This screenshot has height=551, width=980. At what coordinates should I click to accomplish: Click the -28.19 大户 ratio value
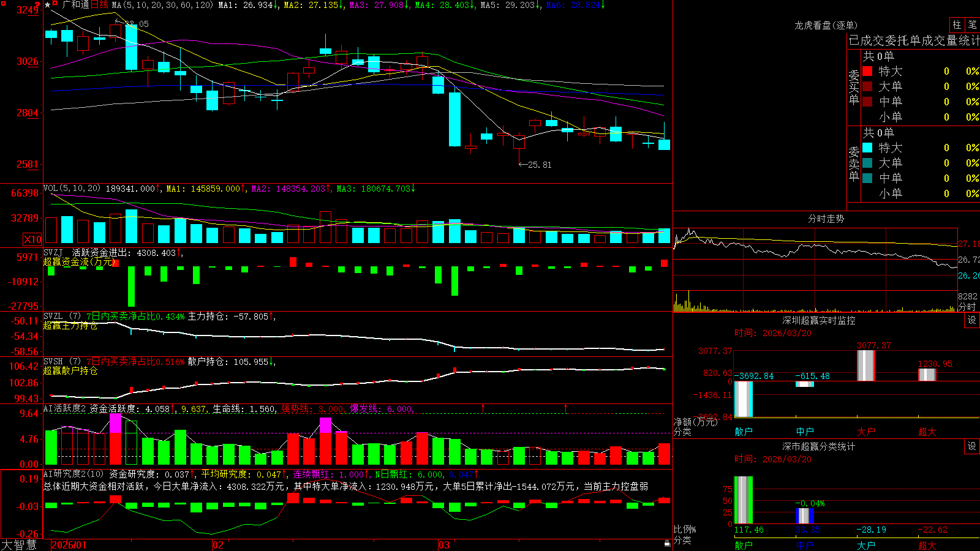coord(871,530)
